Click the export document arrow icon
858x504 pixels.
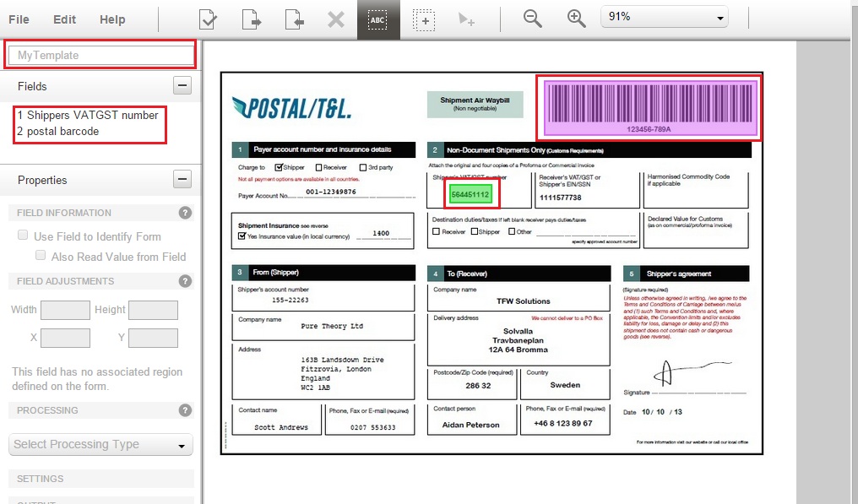point(251,19)
